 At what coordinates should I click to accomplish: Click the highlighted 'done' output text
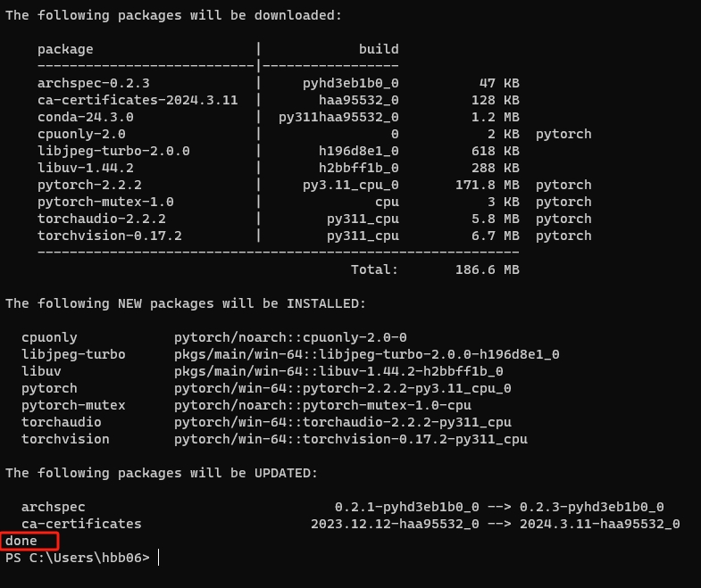pyautogui.click(x=21, y=541)
